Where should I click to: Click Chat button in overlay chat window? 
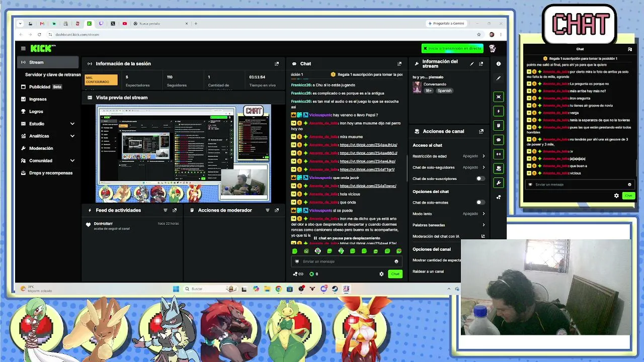click(628, 196)
